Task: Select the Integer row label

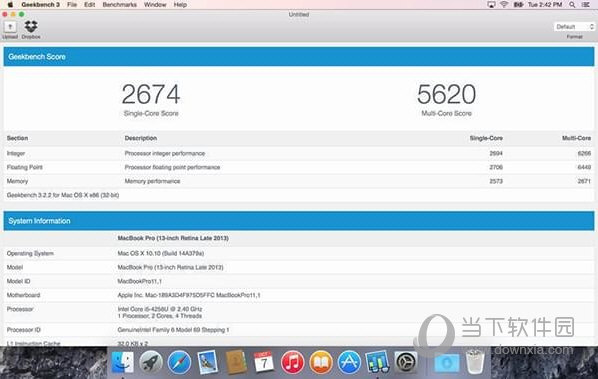Action: coord(16,153)
